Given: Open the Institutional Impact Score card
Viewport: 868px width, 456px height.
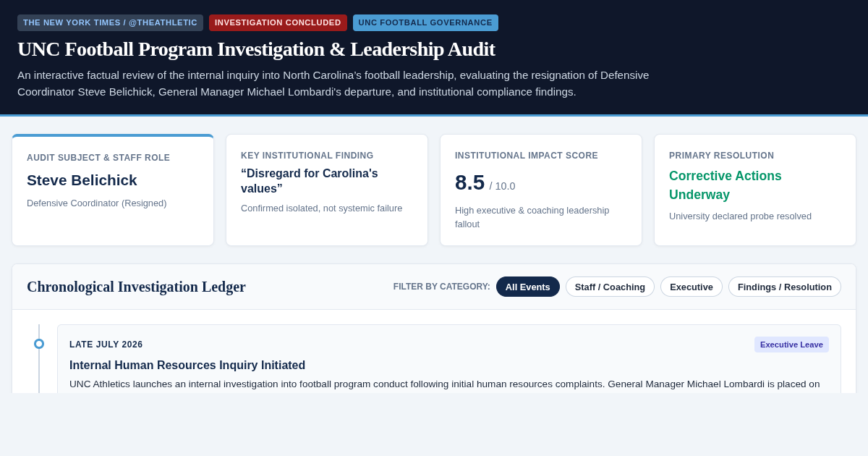Looking at the screenshot, I should click(x=541, y=190).
